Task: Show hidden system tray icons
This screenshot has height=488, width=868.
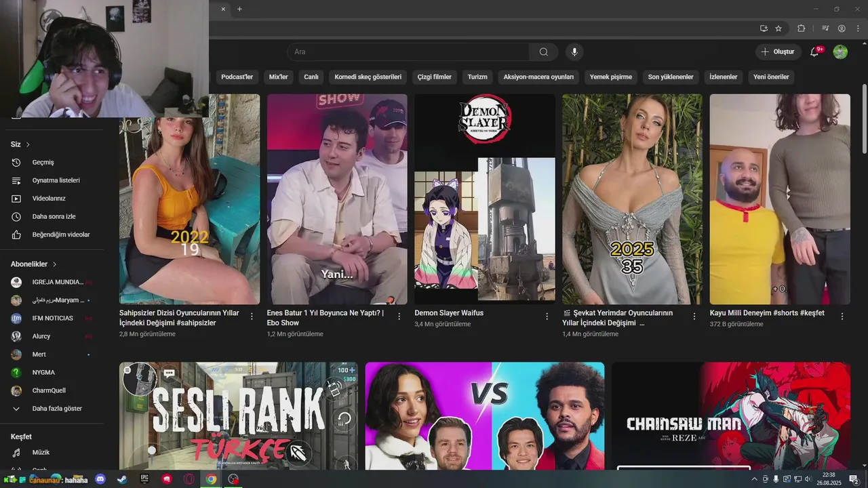Action: tap(754, 479)
